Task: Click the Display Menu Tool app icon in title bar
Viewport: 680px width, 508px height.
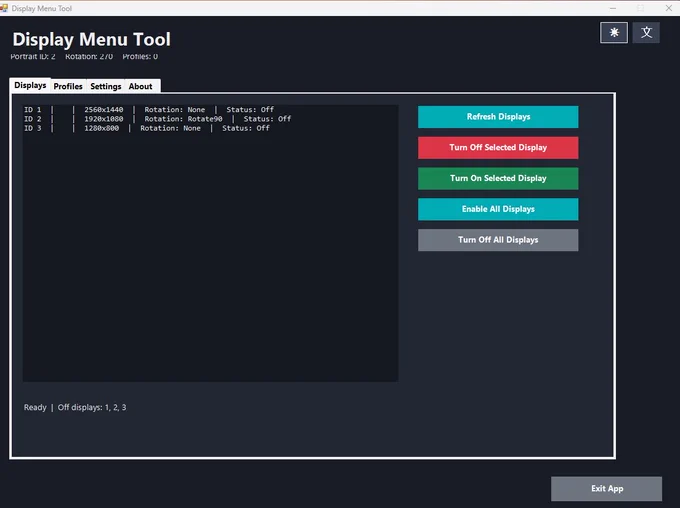Action: point(4,8)
